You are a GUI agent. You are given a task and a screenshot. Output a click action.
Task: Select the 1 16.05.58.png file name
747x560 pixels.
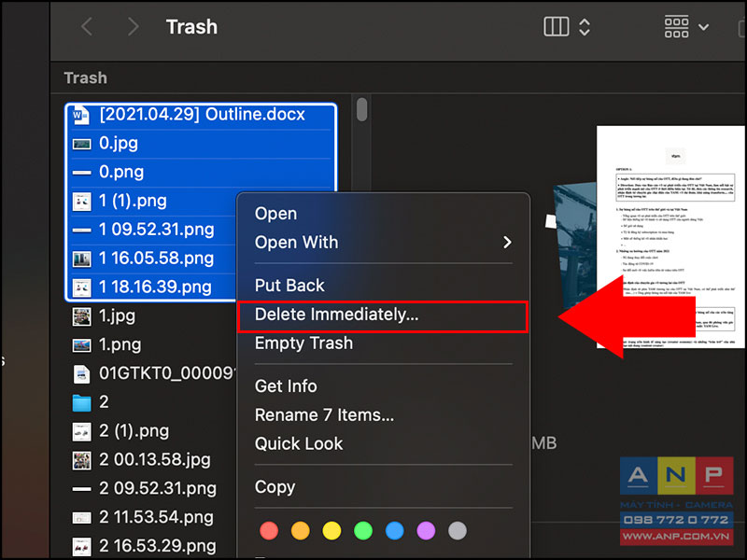(157, 259)
